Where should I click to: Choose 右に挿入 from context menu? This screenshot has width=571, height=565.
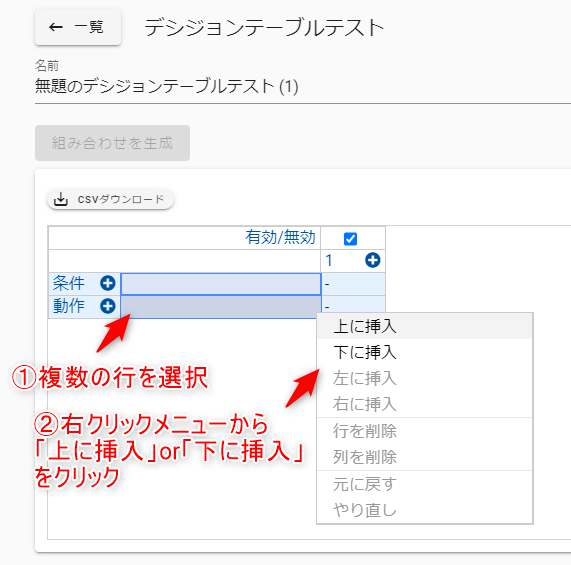click(425, 404)
